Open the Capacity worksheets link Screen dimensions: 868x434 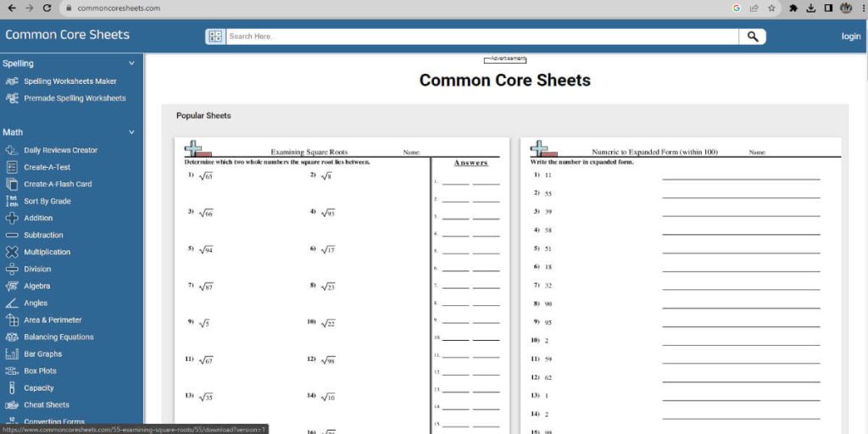(x=39, y=388)
